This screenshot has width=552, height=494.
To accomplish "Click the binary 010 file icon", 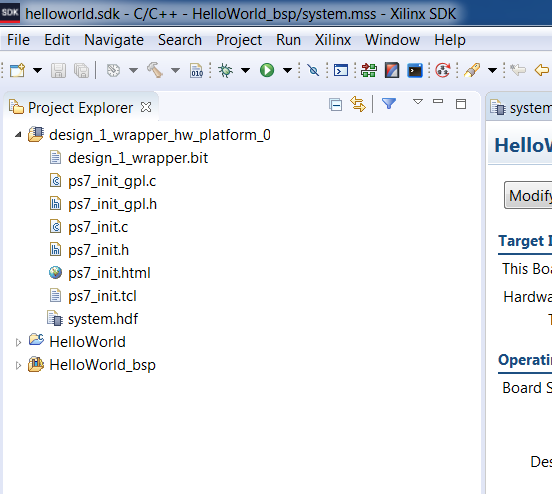I will (196, 70).
